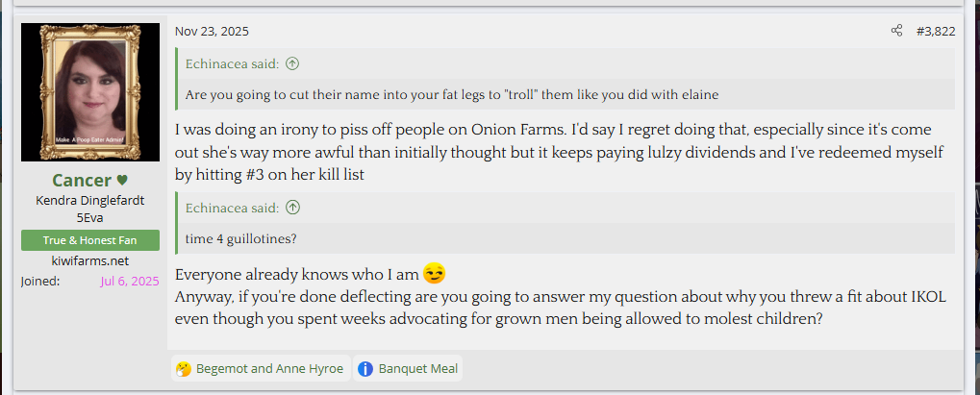Expand the quoted text about elaine

pyautogui.click(x=452, y=94)
